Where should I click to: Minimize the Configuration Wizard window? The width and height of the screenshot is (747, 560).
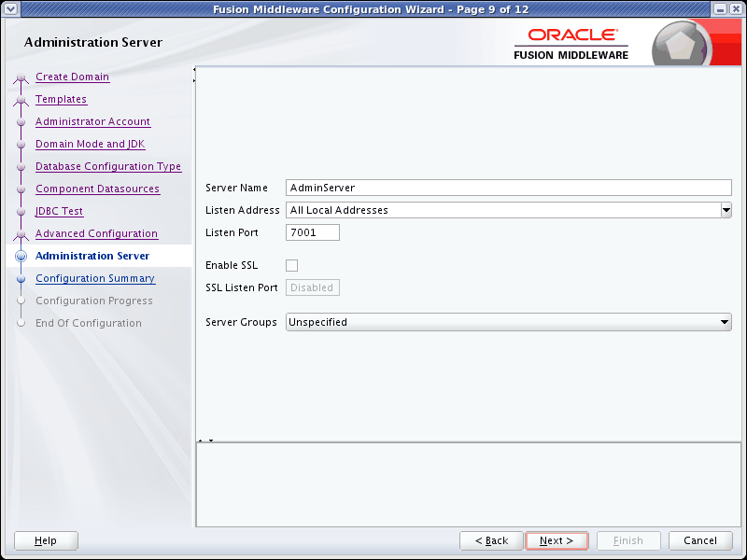(721, 9)
